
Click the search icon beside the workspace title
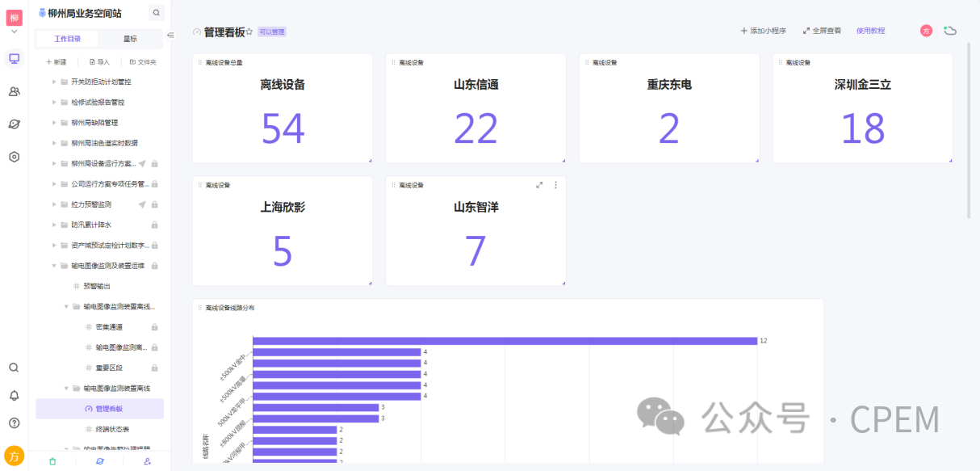156,13
